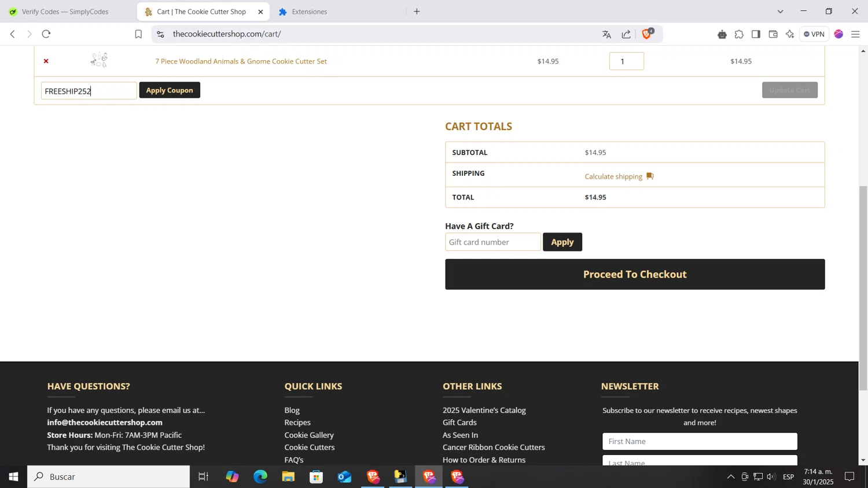Open the As Seen In link
Image resolution: width=868 pixels, height=488 pixels.
(x=460, y=435)
